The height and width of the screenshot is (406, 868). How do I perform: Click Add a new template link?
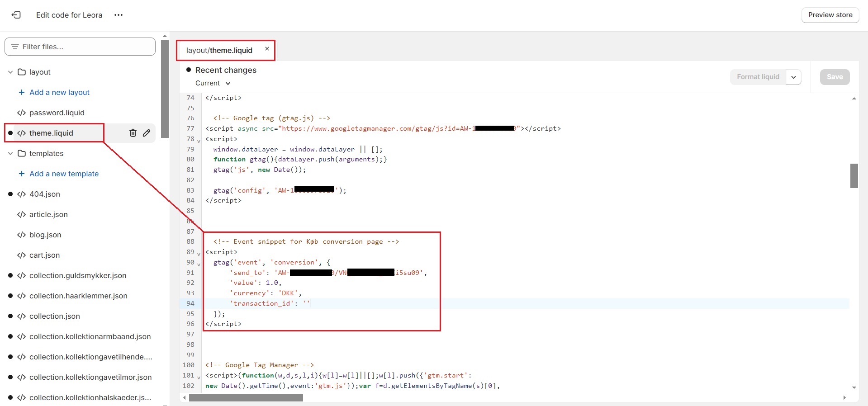pyautogui.click(x=64, y=174)
